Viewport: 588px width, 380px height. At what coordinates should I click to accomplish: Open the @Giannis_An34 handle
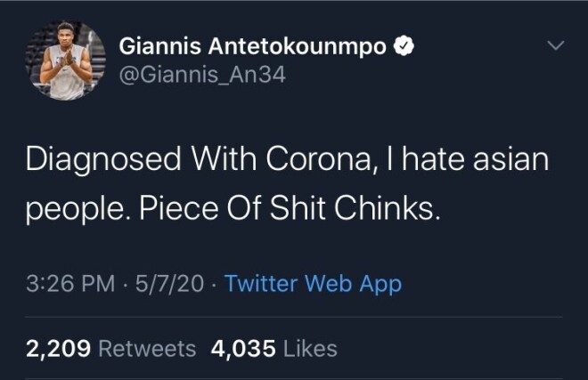pyautogui.click(x=202, y=76)
